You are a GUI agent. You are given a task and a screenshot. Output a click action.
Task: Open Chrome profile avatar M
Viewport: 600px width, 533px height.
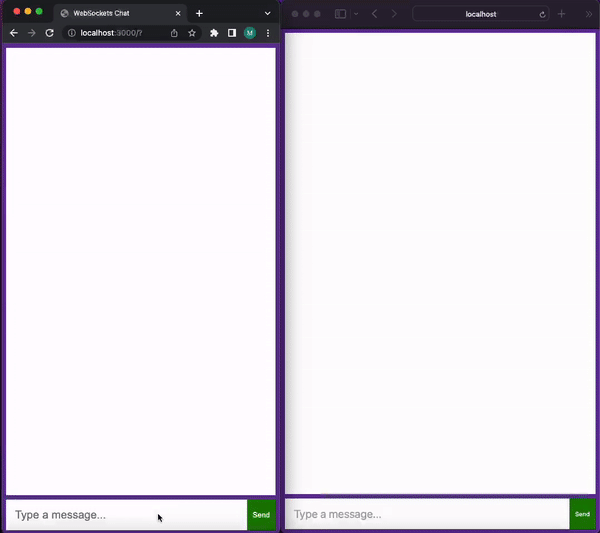click(250, 33)
